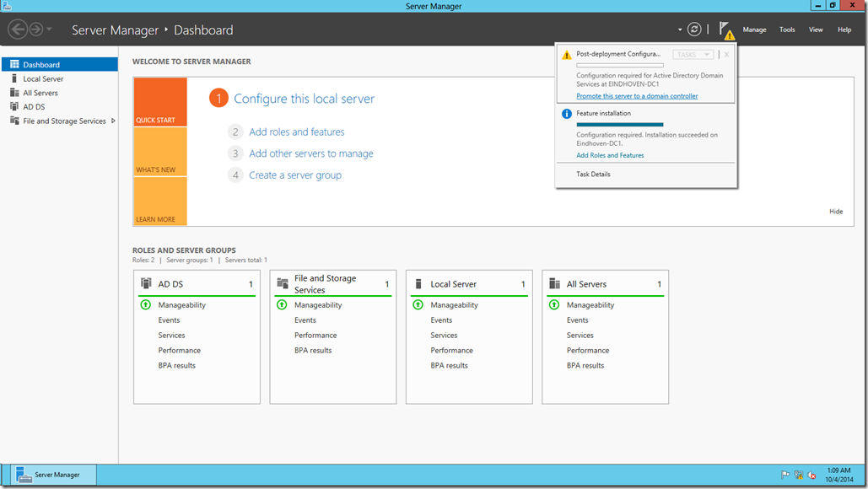Click All Servers Manageability status icon

coord(554,305)
